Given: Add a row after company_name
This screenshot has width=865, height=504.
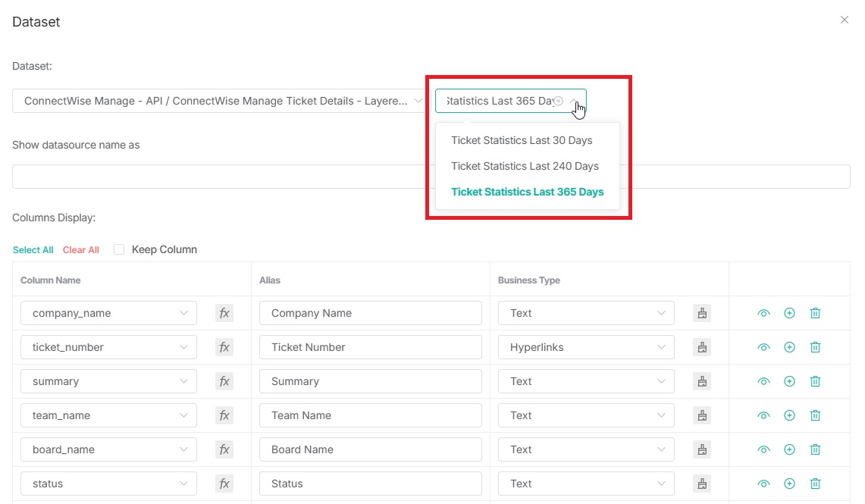Looking at the screenshot, I should tap(789, 313).
